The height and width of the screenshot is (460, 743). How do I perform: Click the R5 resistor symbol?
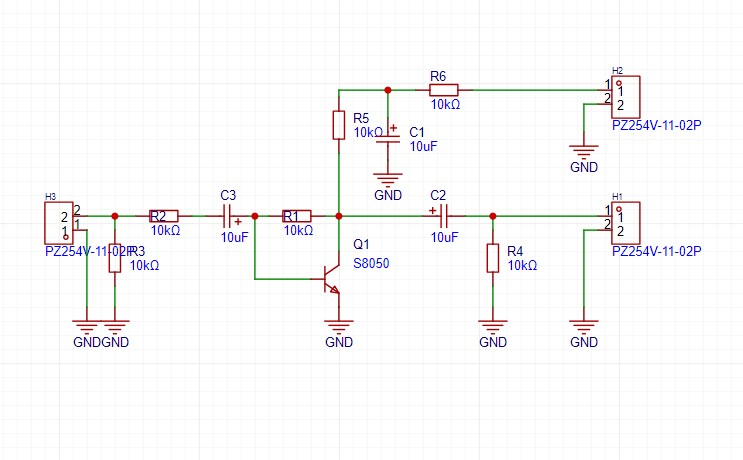click(x=340, y=125)
